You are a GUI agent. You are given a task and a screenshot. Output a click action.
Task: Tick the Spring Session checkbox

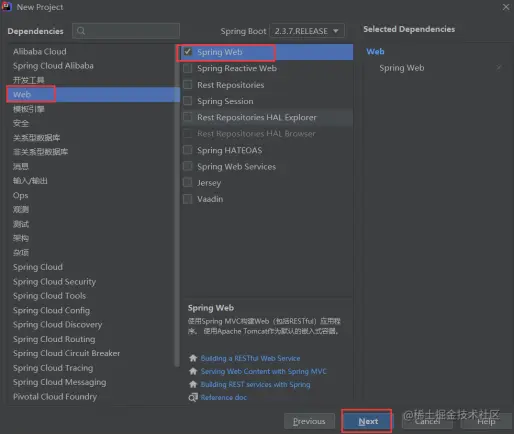click(188, 101)
